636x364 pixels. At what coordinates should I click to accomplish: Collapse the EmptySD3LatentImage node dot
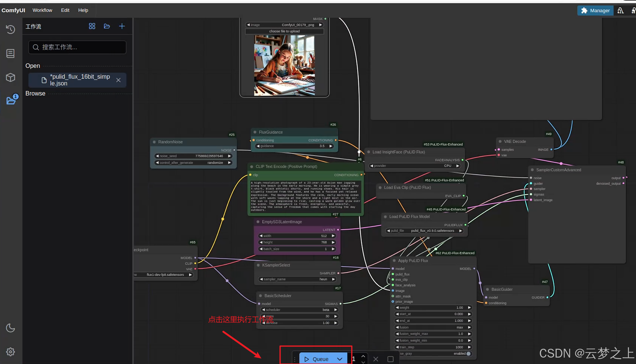pos(258,222)
